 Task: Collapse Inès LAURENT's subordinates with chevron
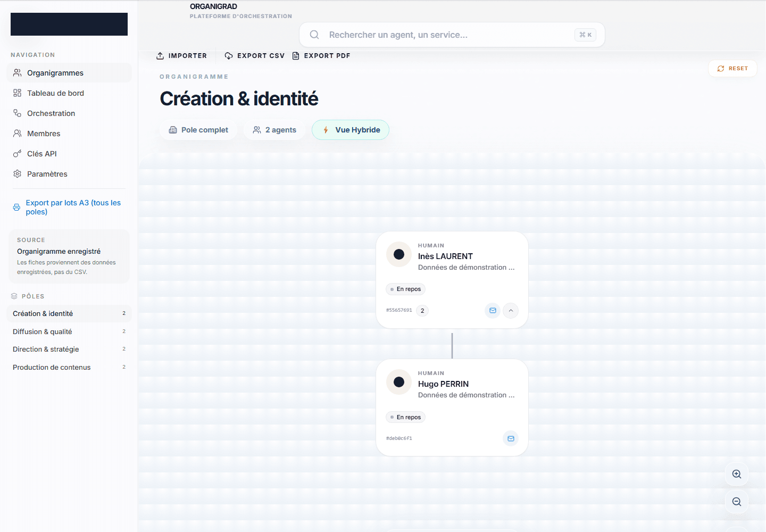point(511,311)
